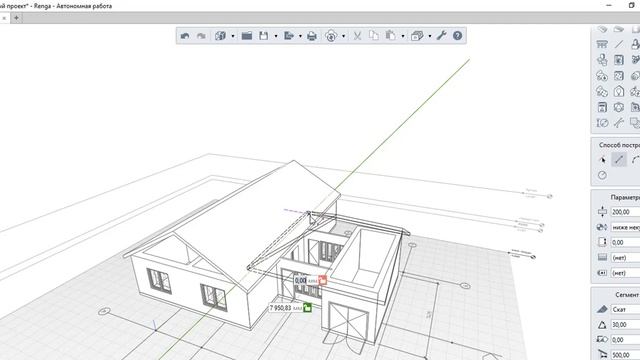Save the project with the floppy icon

pos(264,36)
